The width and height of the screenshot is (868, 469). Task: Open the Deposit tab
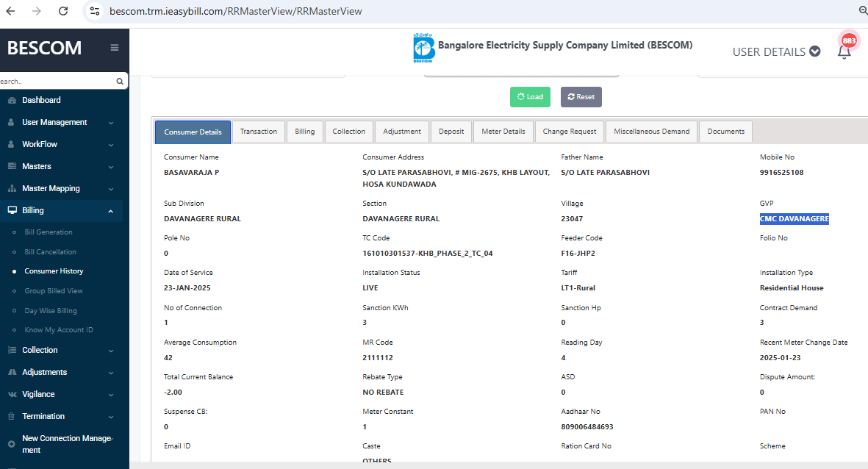click(451, 132)
